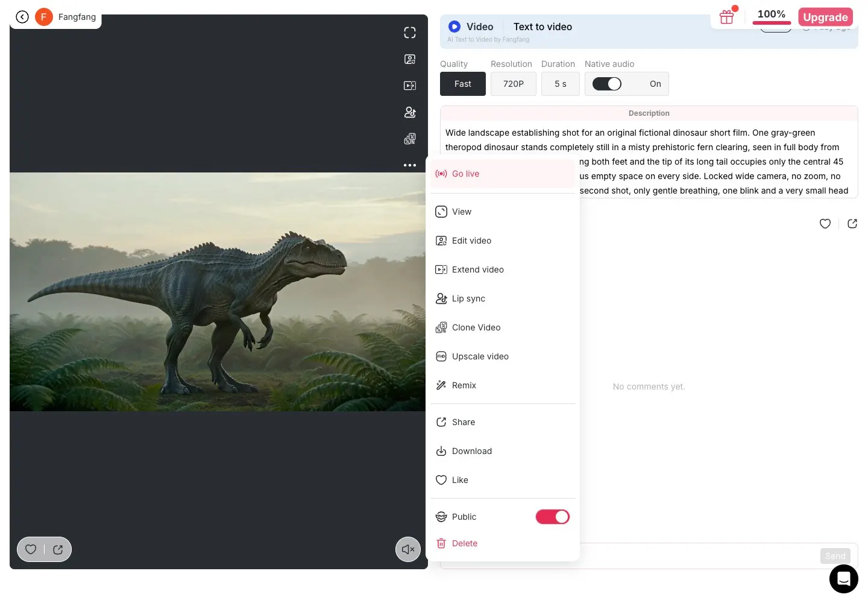Image resolution: width=868 pixels, height=603 pixels.
Task: Click the Upgrade button
Action: click(x=825, y=17)
